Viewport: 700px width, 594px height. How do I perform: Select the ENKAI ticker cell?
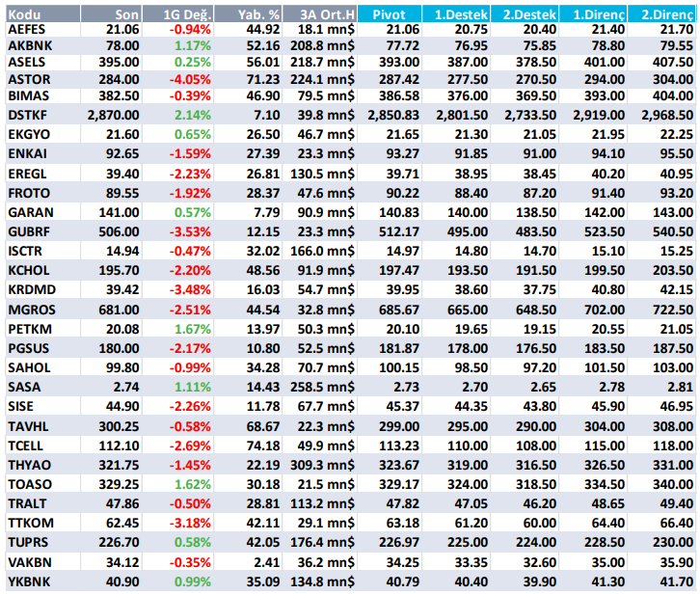point(42,153)
